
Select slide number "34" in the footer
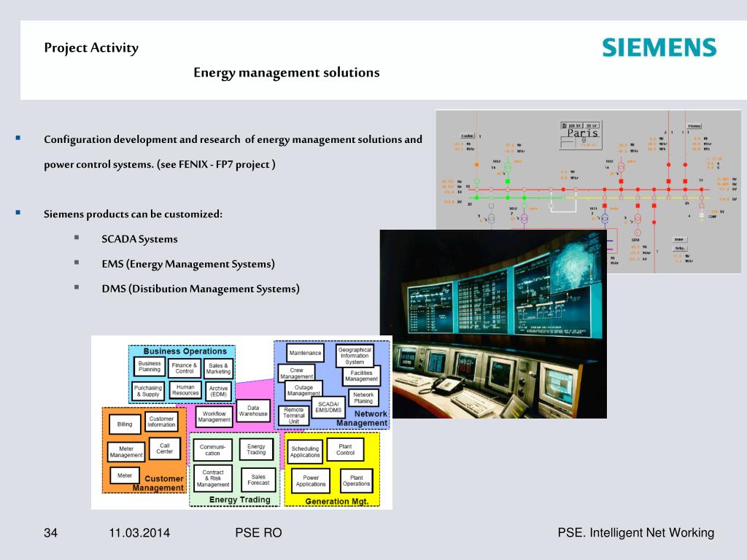tap(50, 533)
